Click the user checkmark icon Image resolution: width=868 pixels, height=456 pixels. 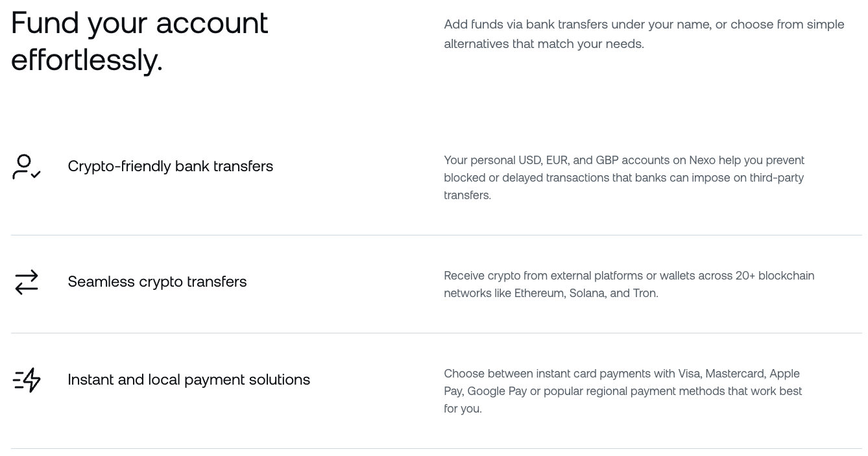(26, 167)
